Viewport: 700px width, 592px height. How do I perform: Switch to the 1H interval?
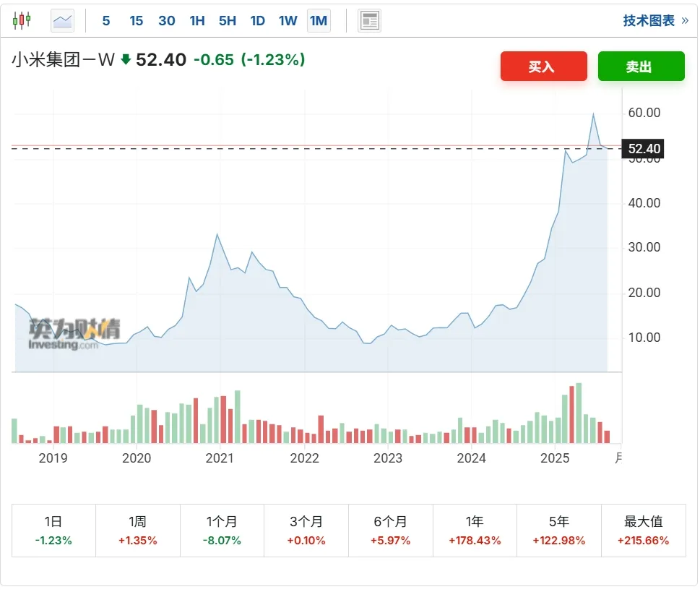pyautogui.click(x=197, y=21)
